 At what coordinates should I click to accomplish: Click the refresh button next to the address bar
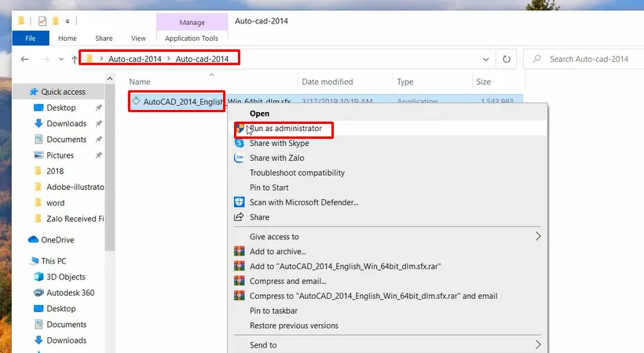[x=507, y=59]
